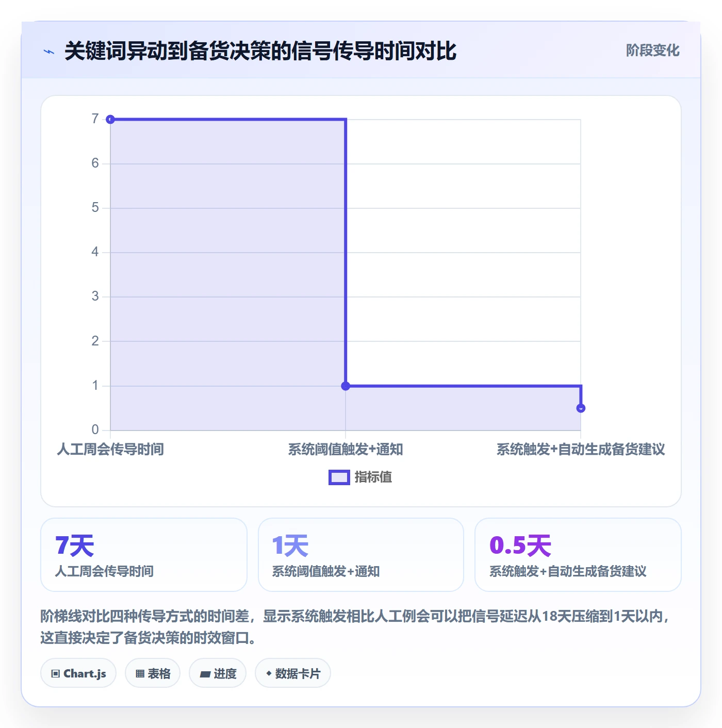The image size is (722, 728).
Task: Select the 进度 tag
Action: (x=218, y=673)
